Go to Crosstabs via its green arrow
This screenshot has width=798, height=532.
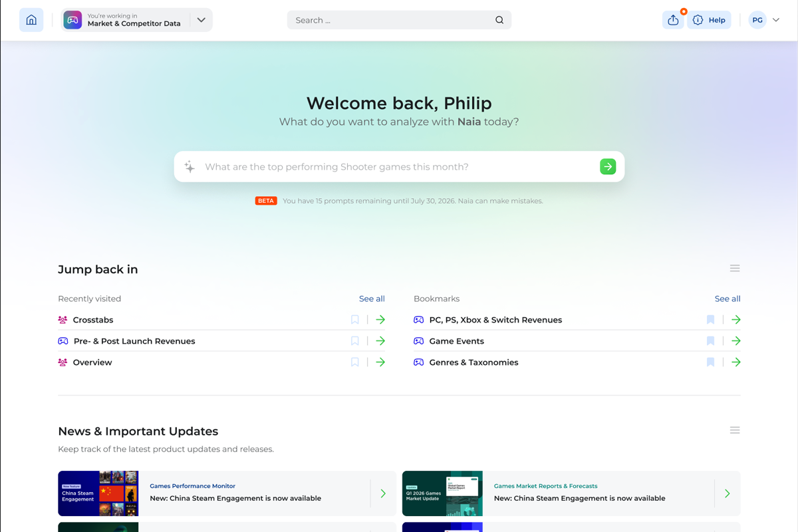click(380, 320)
